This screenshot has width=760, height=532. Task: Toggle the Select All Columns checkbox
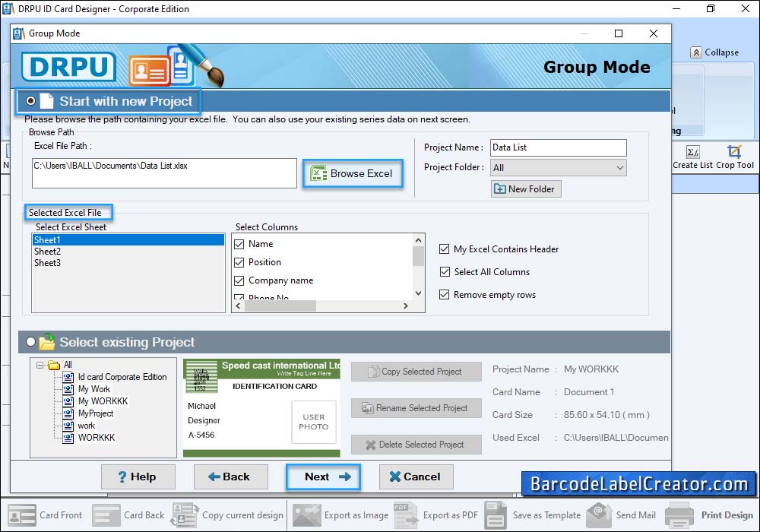(445, 272)
